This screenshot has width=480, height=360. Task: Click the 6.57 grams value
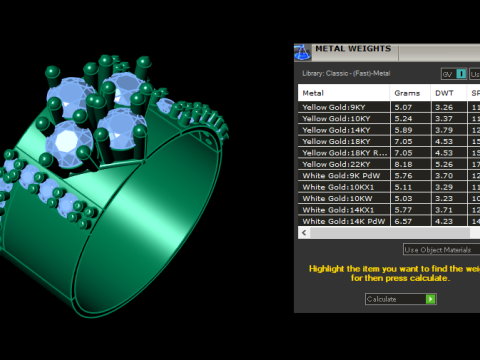(403, 221)
